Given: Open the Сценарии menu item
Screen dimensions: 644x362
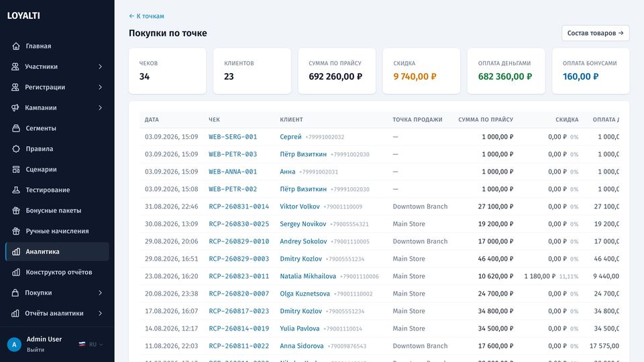Looking at the screenshot, I should [57, 169].
